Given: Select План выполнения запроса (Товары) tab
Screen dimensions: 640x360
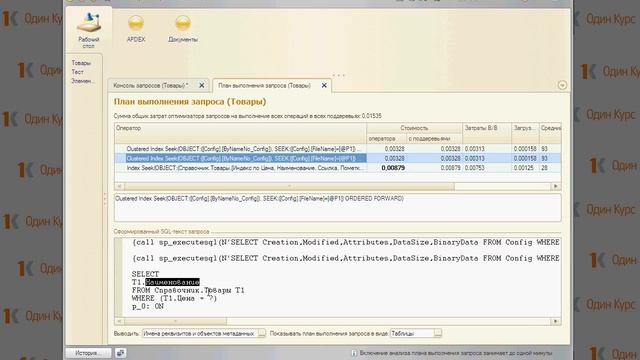Looking at the screenshot, I should click(x=264, y=85).
